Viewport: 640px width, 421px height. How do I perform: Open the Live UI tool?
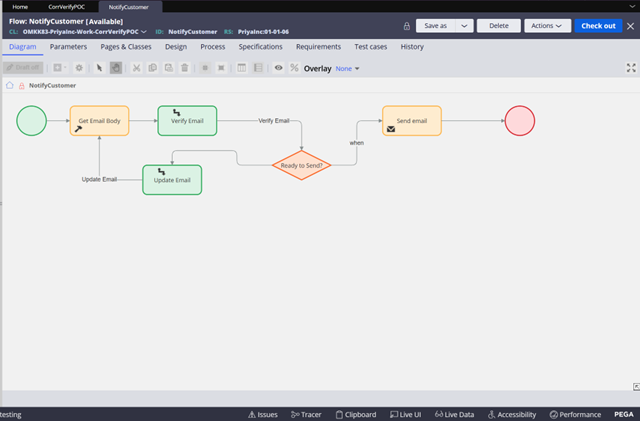[x=405, y=414]
